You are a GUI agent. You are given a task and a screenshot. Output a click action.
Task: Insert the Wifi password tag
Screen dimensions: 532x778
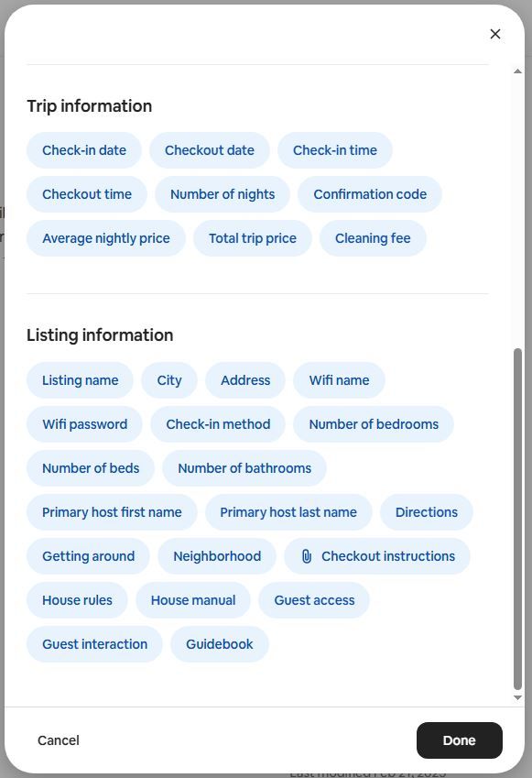(x=85, y=424)
